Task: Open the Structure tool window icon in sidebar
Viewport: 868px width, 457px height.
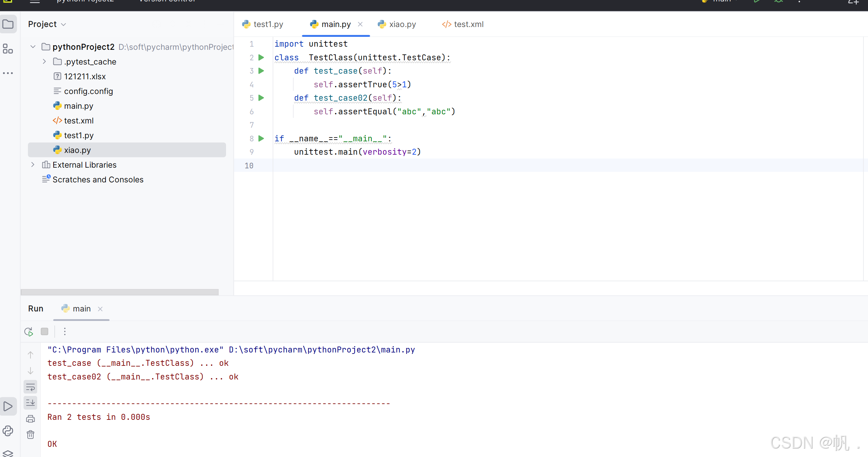Action: coord(8,49)
